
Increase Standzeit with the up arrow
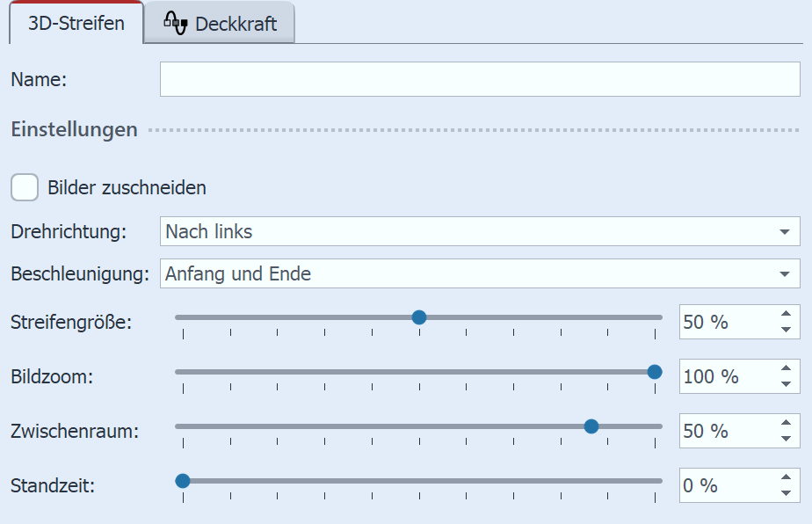tap(786, 478)
